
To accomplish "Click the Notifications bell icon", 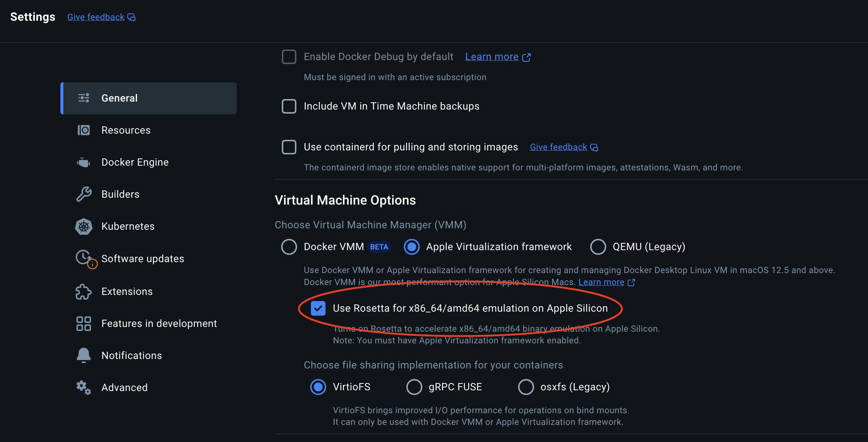I will [84, 355].
